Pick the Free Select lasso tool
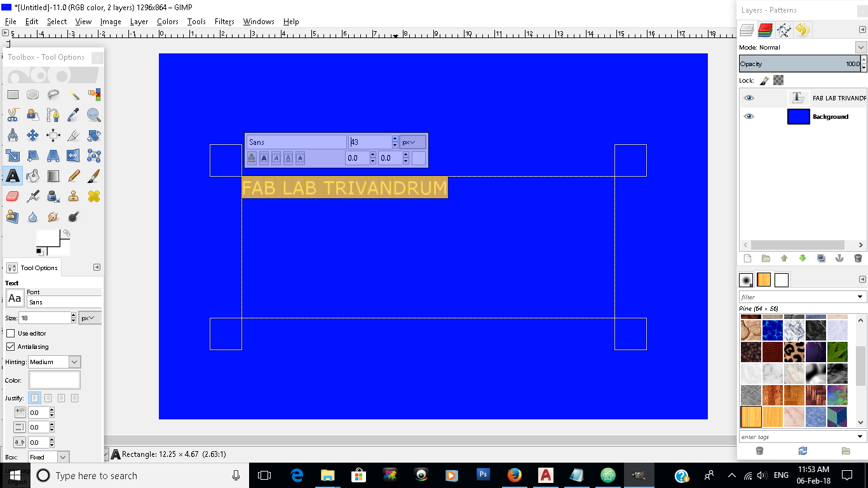The width and height of the screenshot is (868, 488). click(x=53, y=95)
